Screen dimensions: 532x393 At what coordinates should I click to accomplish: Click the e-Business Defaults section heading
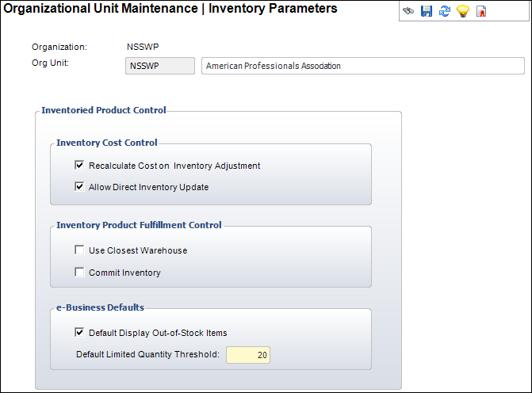[100, 307]
